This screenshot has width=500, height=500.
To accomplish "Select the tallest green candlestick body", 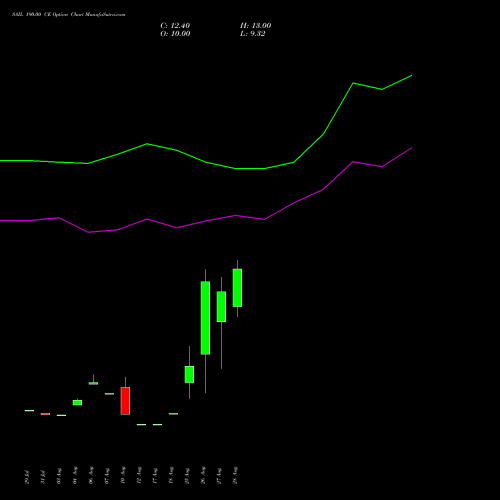I will coord(205,318).
